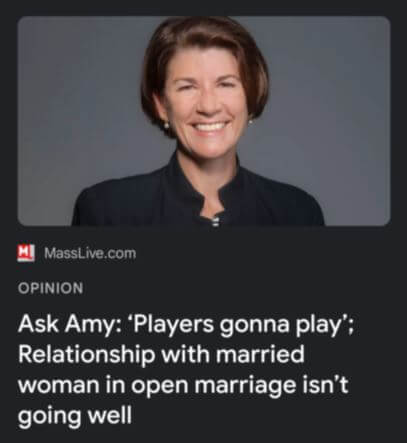Tap the article photo thumbnail

[x=204, y=121]
